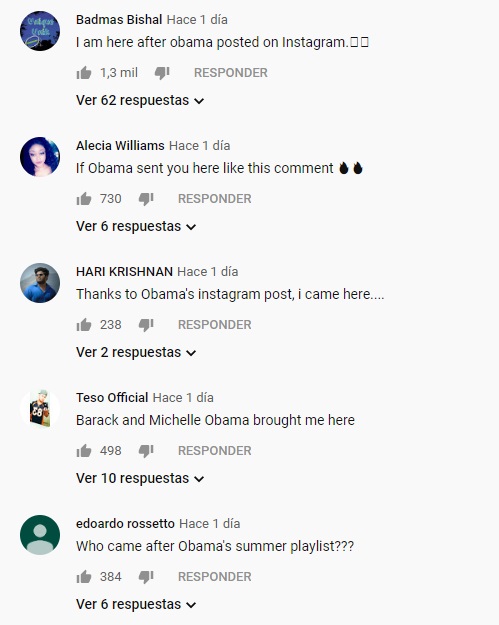Open HARI KRISHNAN's profile avatar
The width and height of the screenshot is (499, 625).
(x=40, y=283)
